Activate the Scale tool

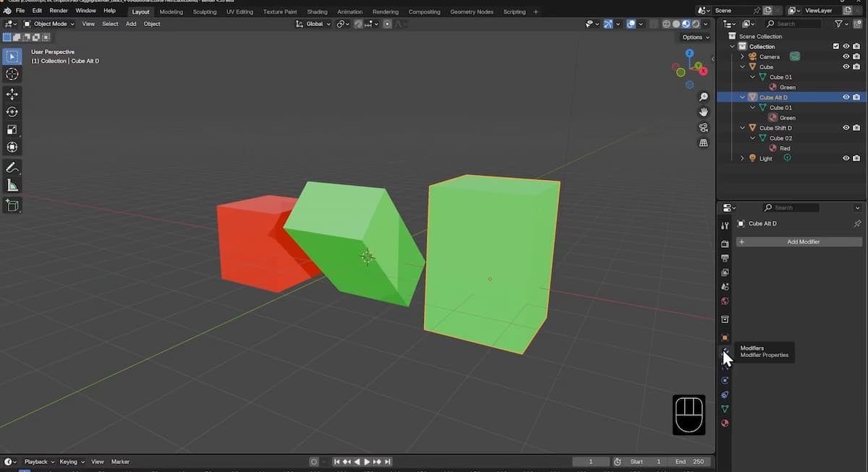click(x=12, y=130)
